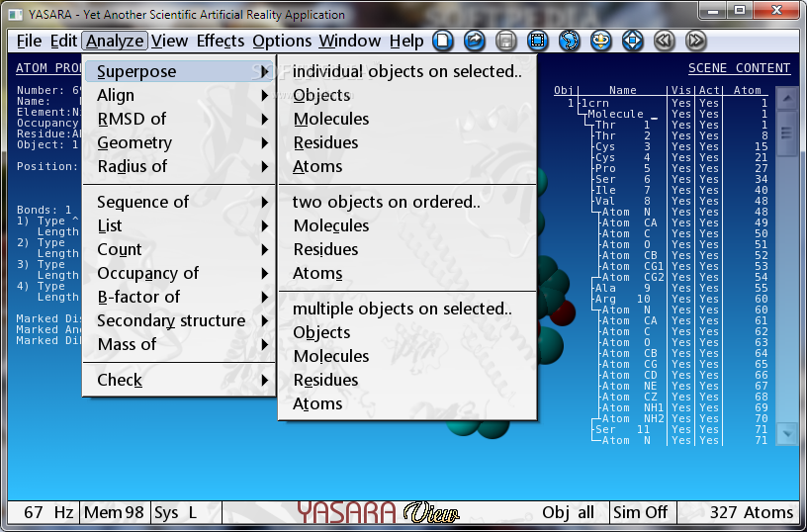
Task: Expand the Sequence of submenu
Action: 179,202
